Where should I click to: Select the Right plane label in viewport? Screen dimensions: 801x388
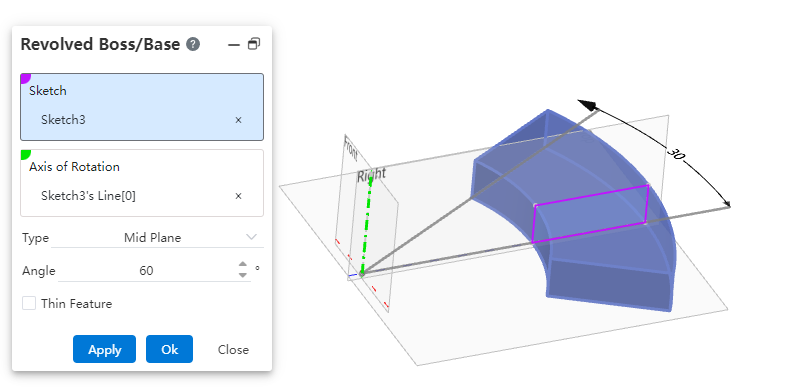[371, 175]
